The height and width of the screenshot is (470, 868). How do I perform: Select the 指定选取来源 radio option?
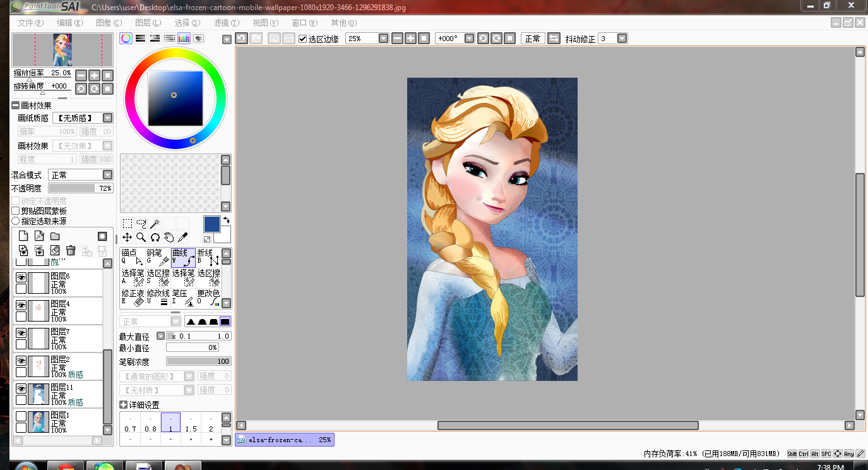coord(16,221)
